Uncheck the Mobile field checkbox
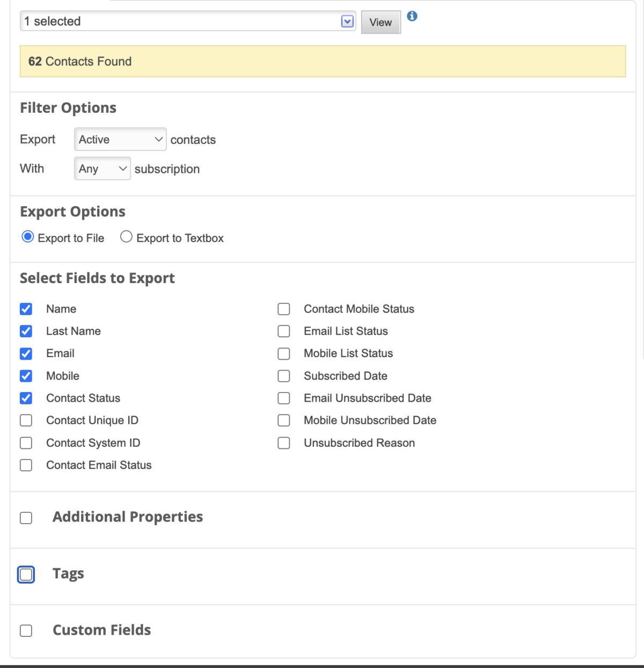The height and width of the screenshot is (668, 644). click(x=26, y=376)
